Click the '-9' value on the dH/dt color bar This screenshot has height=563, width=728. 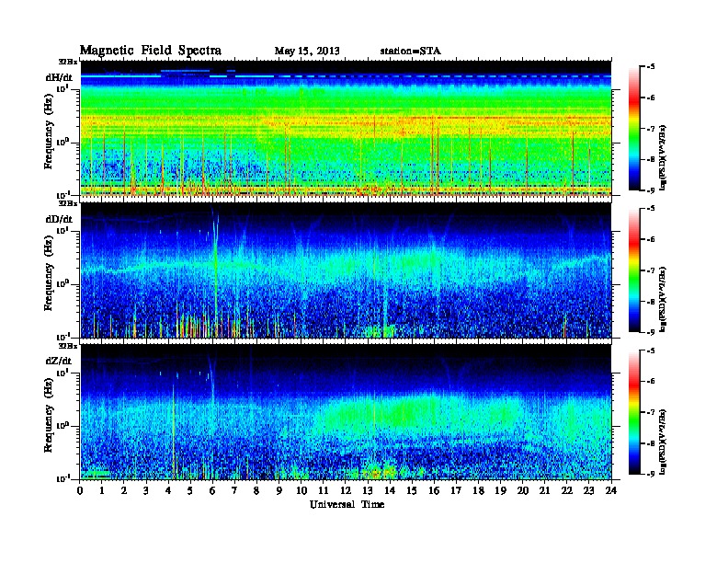tap(651, 190)
